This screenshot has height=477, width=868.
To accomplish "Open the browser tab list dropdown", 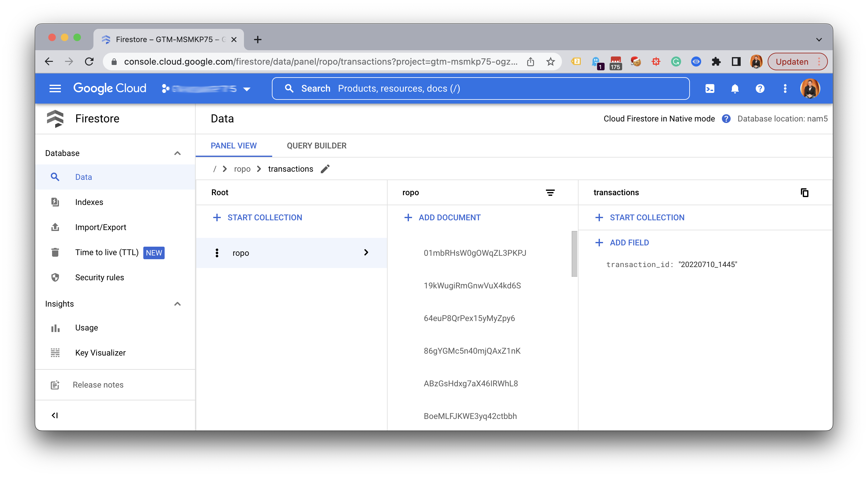I will point(819,40).
